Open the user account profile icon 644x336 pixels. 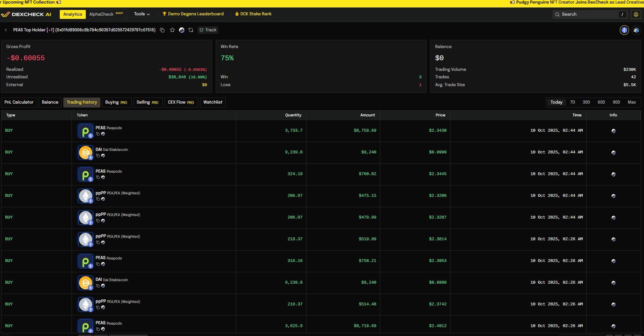click(x=636, y=14)
